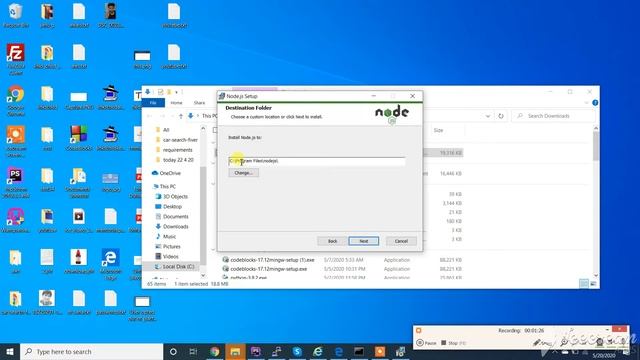
Task: Open the Microsoft Edge desktop shortcut
Action: coord(110,264)
